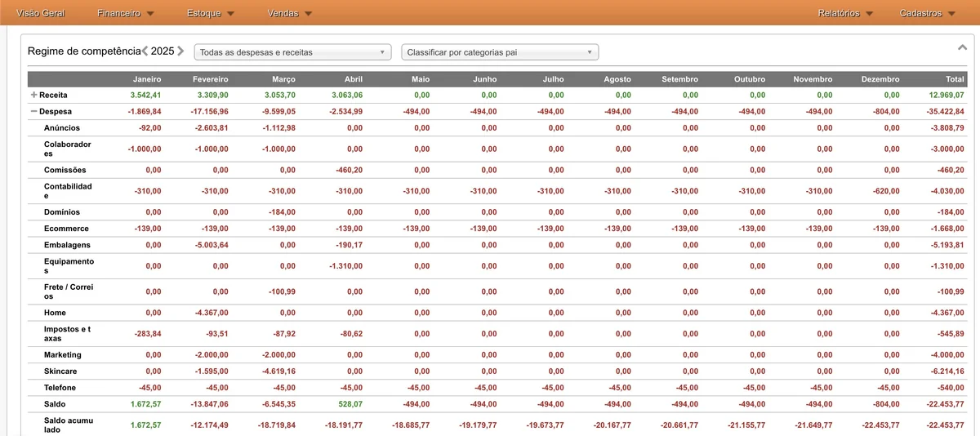
Task: Click Saldo acumulado July value -19.673,77
Action: 545,425
